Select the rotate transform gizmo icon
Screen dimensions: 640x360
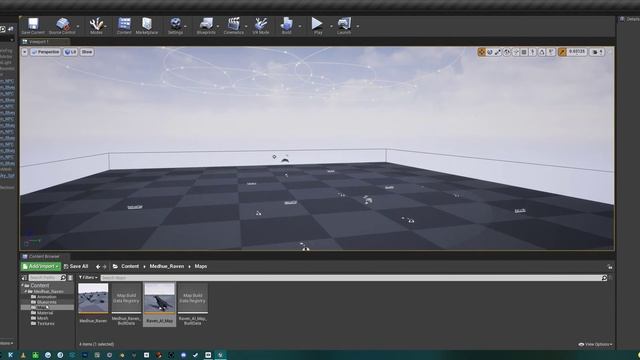tap(490, 52)
